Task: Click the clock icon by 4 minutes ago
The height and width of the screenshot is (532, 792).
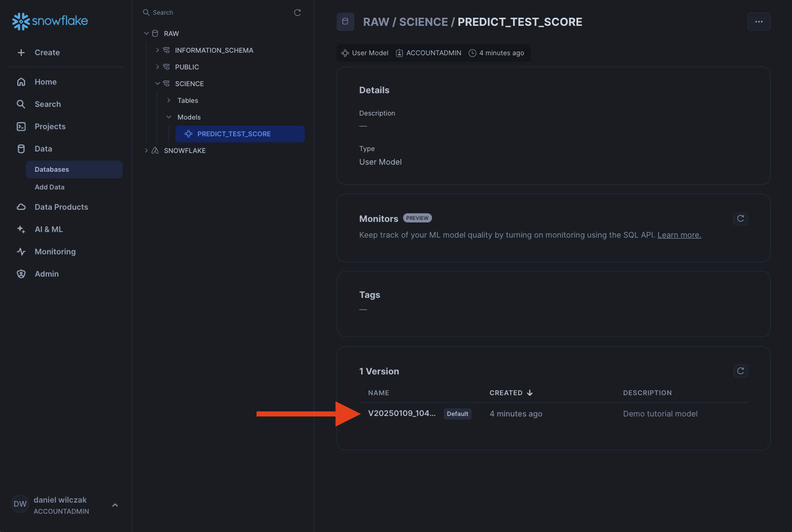Action: [473, 53]
